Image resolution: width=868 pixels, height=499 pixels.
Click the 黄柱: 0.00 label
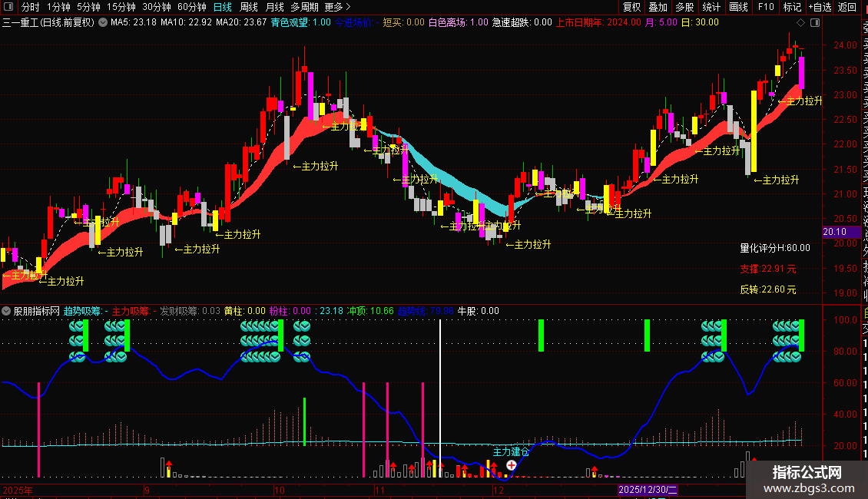coord(245,311)
